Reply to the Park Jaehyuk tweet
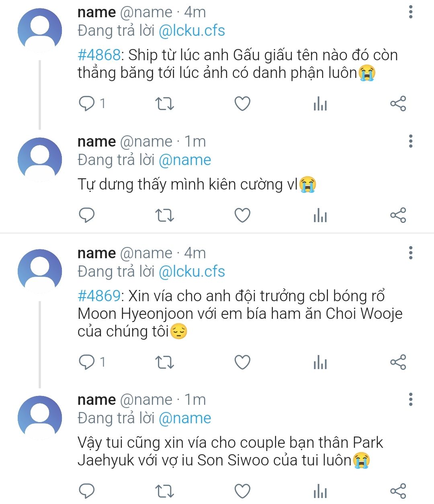The width and height of the screenshot is (434, 504). coord(87,491)
